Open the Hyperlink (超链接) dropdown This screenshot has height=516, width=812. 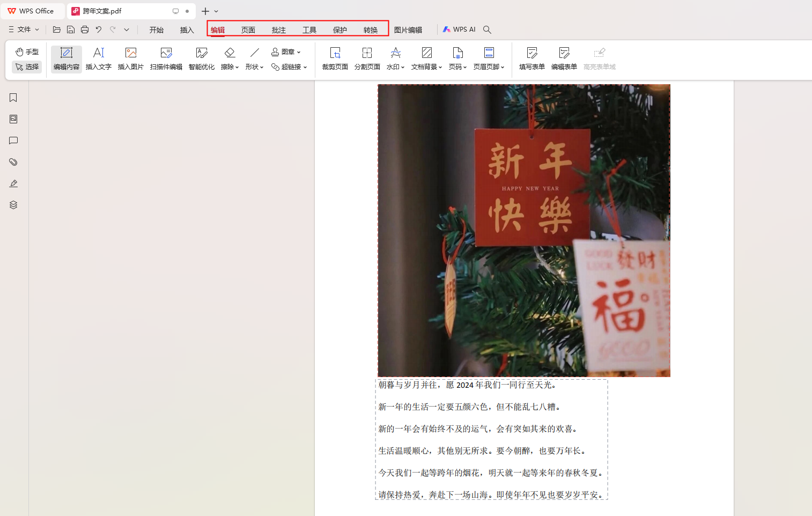point(289,67)
